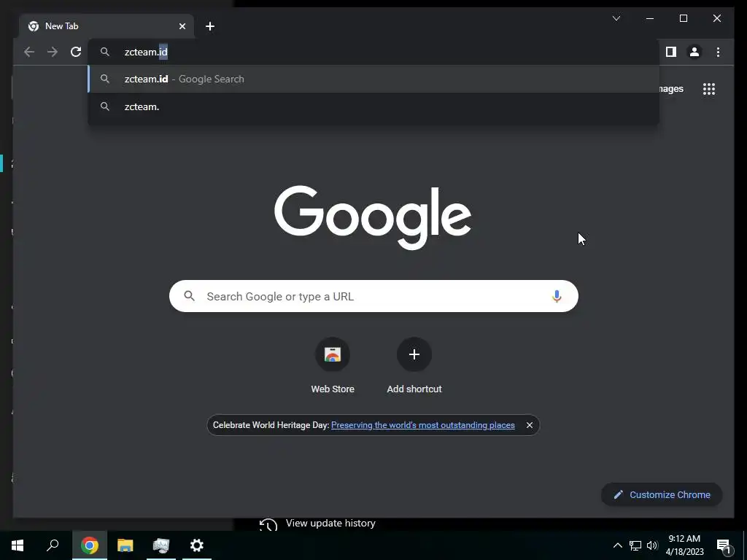The width and height of the screenshot is (747, 560).
Task: Open File Explorer from the taskbar
Action: 125,545
